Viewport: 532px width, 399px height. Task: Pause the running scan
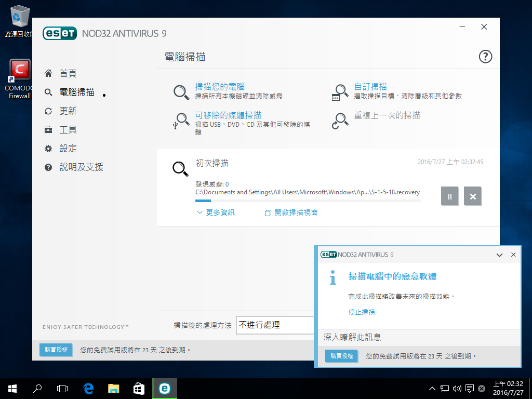pos(449,196)
